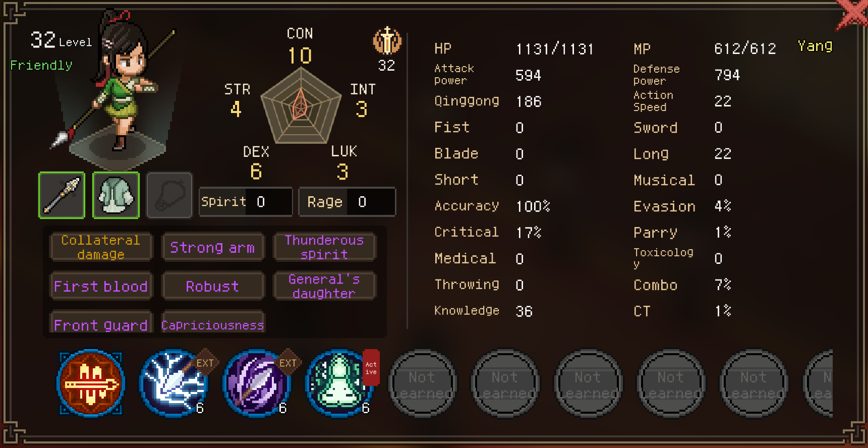Select the Robust trait
Screen dimensions: 868x448
[212, 286]
